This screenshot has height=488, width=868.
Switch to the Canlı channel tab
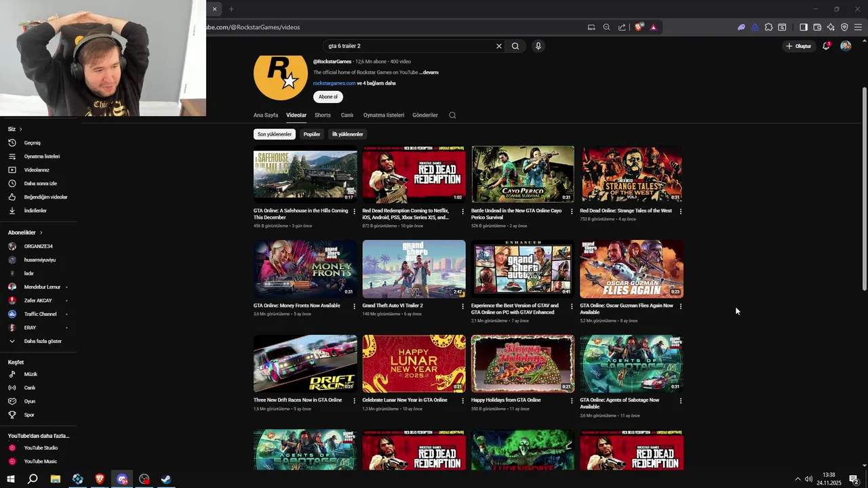347,115
